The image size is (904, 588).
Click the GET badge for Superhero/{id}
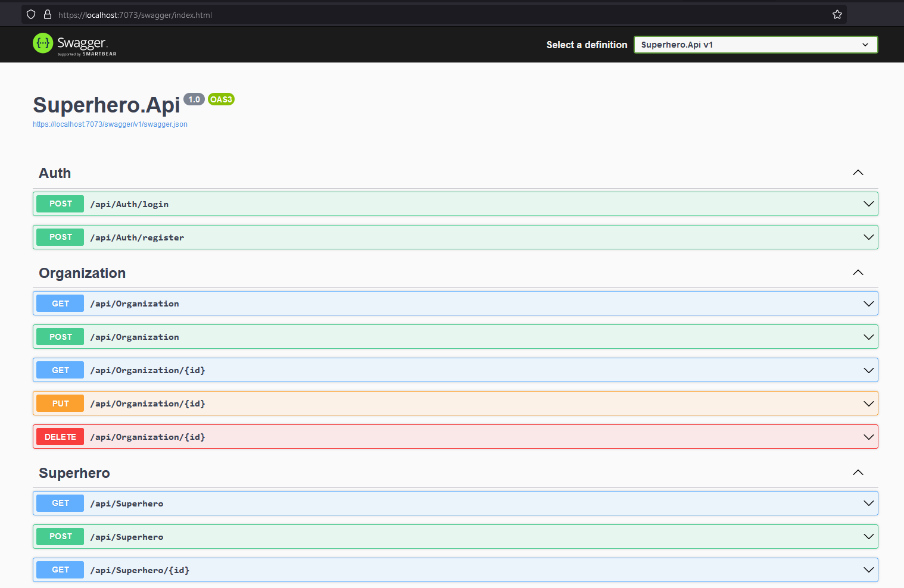(60, 570)
